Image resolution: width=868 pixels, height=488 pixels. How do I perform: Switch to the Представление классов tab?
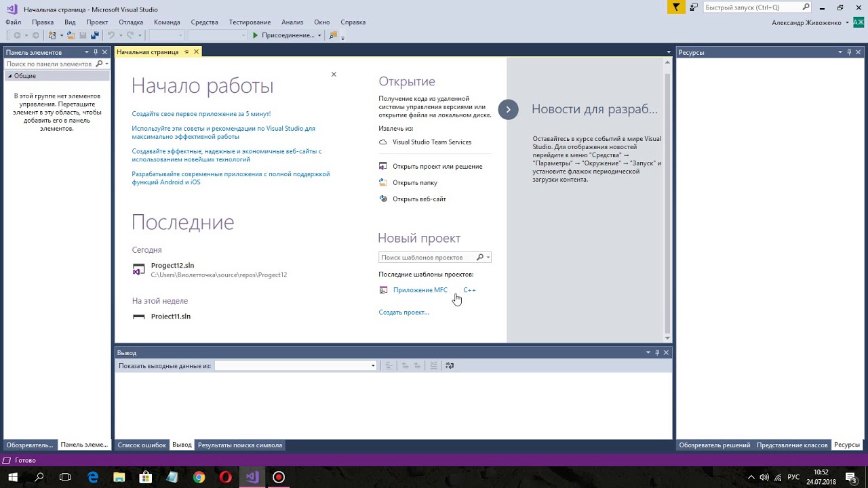coord(792,445)
